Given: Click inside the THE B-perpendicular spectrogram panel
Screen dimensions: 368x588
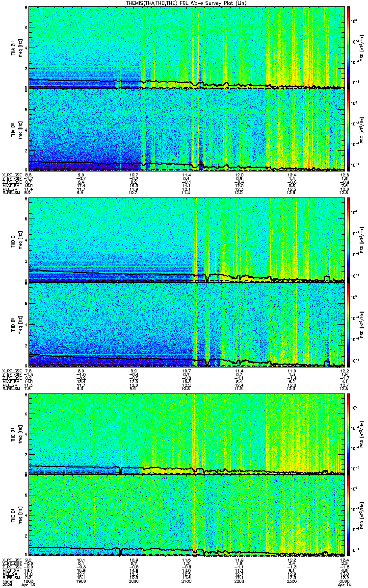Looking at the screenshot, I should 187,434.
